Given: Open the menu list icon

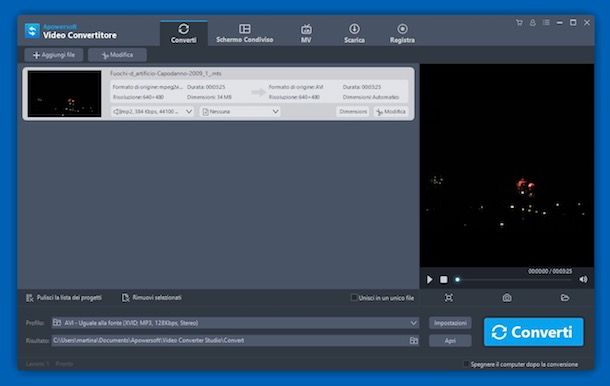Looking at the screenshot, I should pos(546,23).
